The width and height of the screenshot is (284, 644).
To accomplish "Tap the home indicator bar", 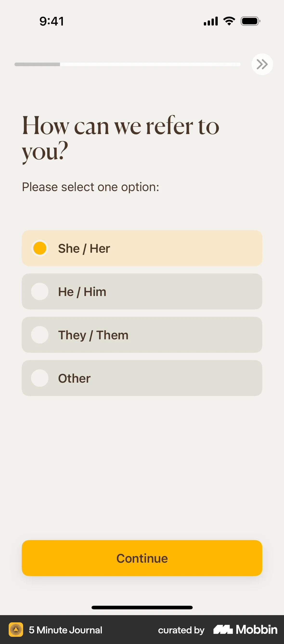I will 142,607.
